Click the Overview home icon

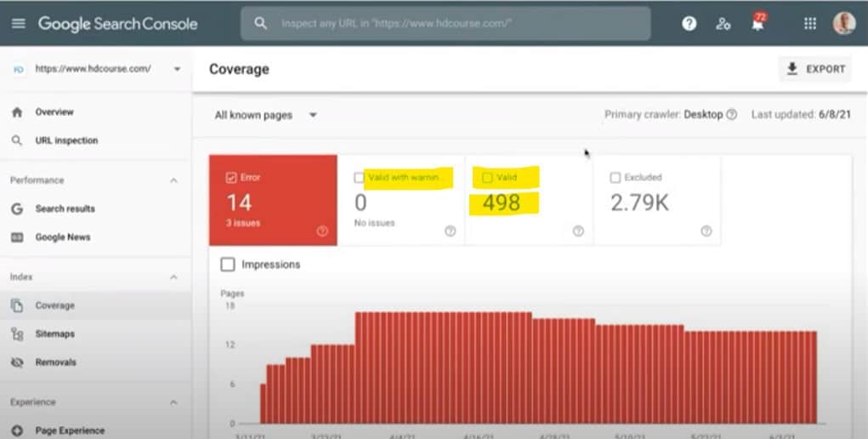[x=17, y=112]
